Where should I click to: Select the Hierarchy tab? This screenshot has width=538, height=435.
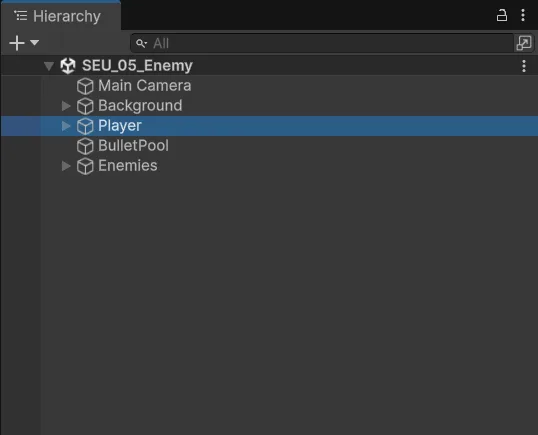click(61, 16)
